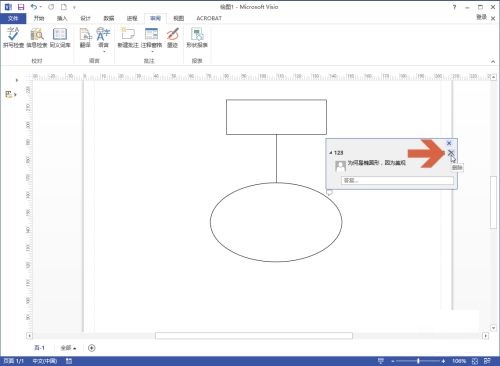Add a New Comment (新建批注)
500x366 pixels.
[128, 38]
